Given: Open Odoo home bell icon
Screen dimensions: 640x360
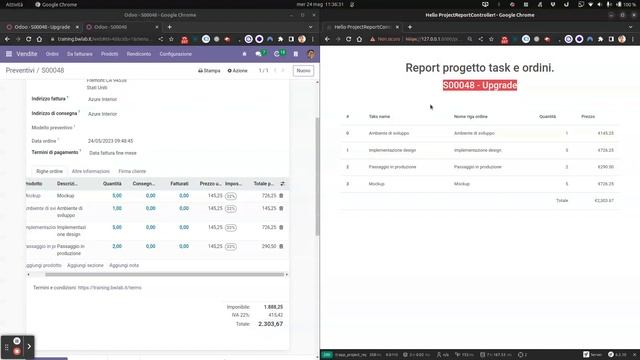Looking at the screenshot, I should coord(244,54).
